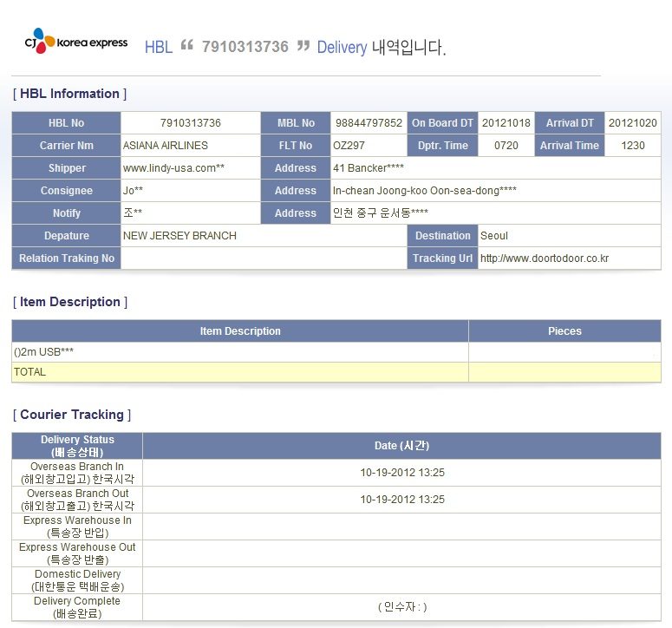Select carrier name ASIANA AIRLINES
Screen dimensions: 672x628
tap(166, 146)
